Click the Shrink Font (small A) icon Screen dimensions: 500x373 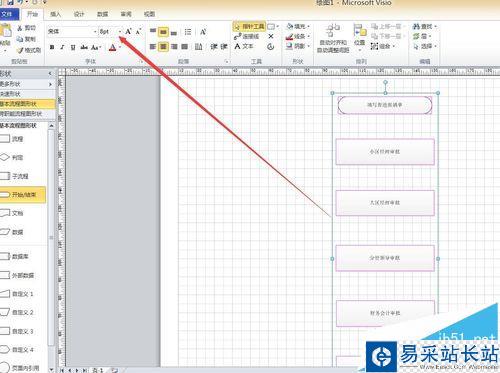pyautogui.click(x=138, y=31)
